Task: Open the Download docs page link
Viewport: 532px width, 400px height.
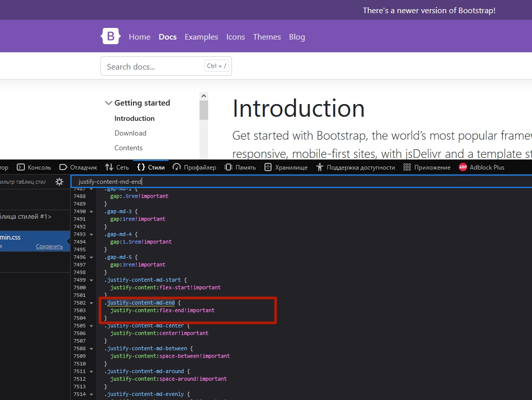Action: click(130, 133)
